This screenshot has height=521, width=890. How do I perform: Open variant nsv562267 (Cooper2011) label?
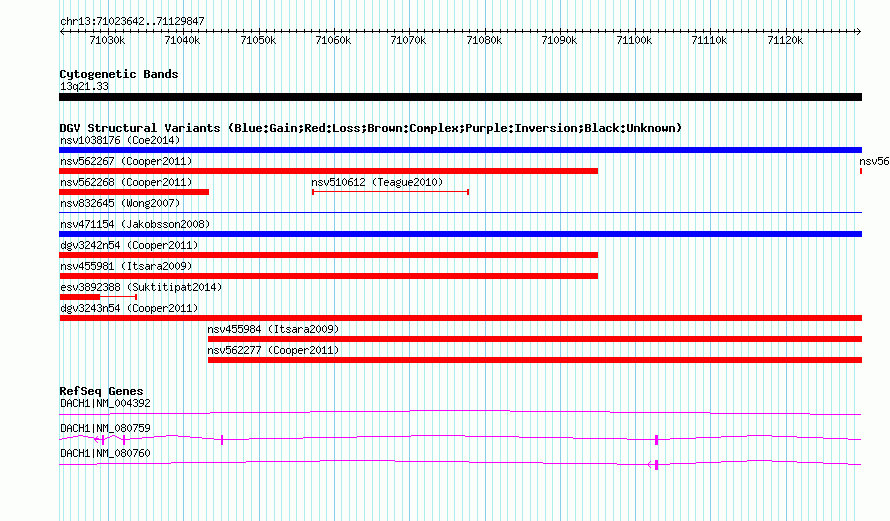[x=126, y=161]
